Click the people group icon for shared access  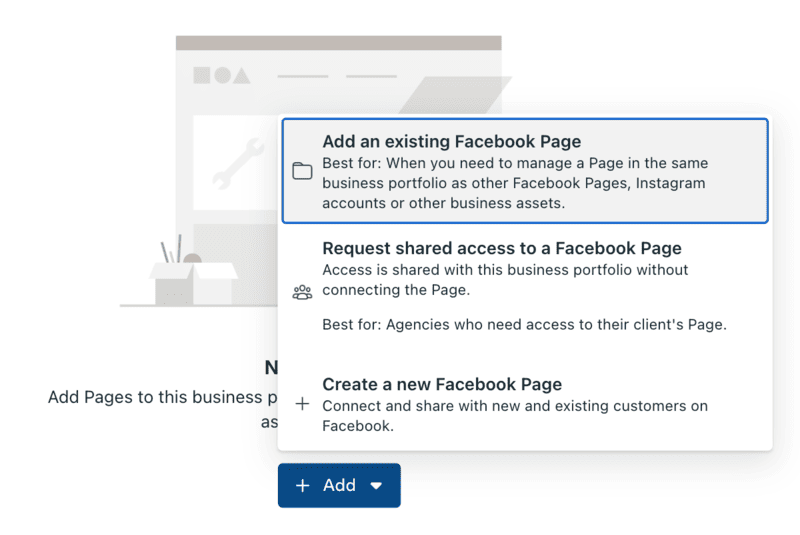point(302,292)
